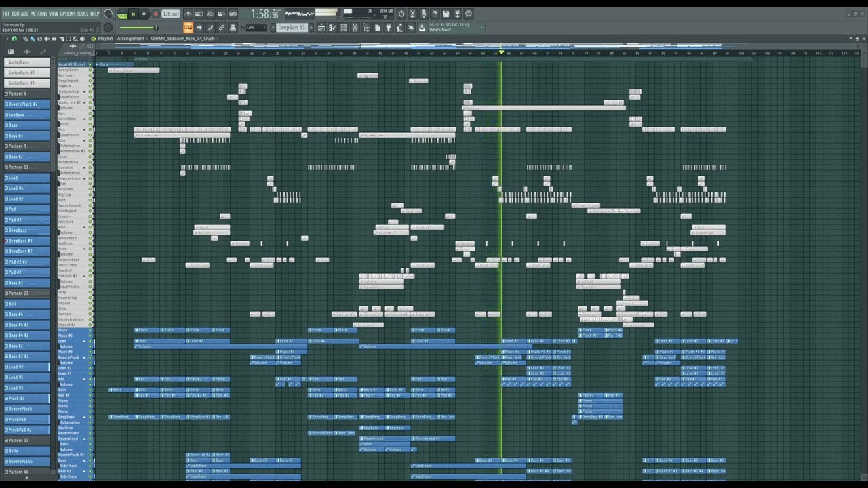Mute the Big Snare track

pos(90,75)
